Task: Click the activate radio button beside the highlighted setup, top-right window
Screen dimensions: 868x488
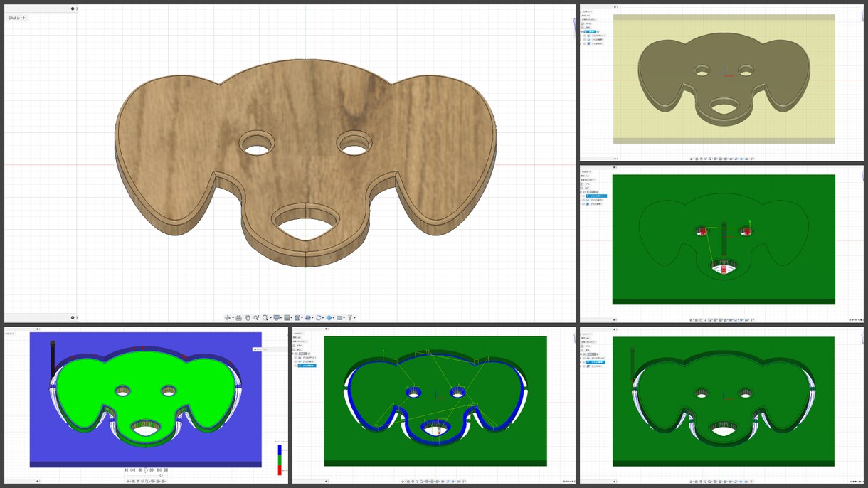Action: click(x=598, y=32)
